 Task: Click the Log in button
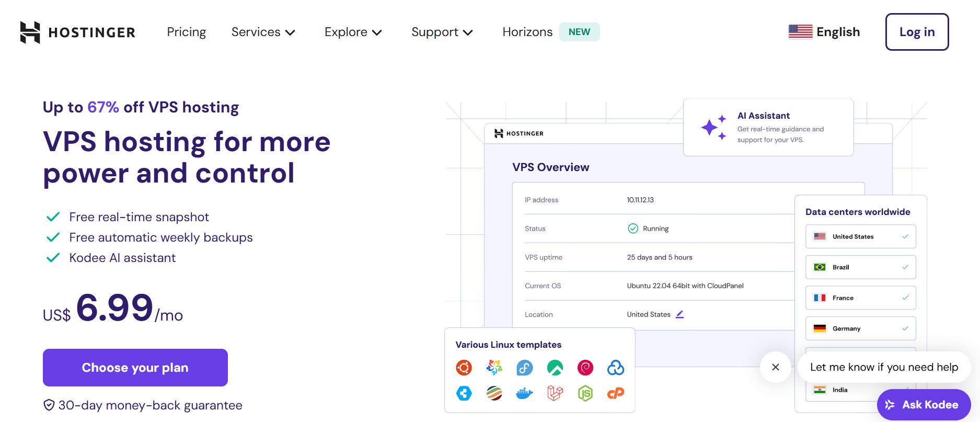pyautogui.click(x=917, y=32)
